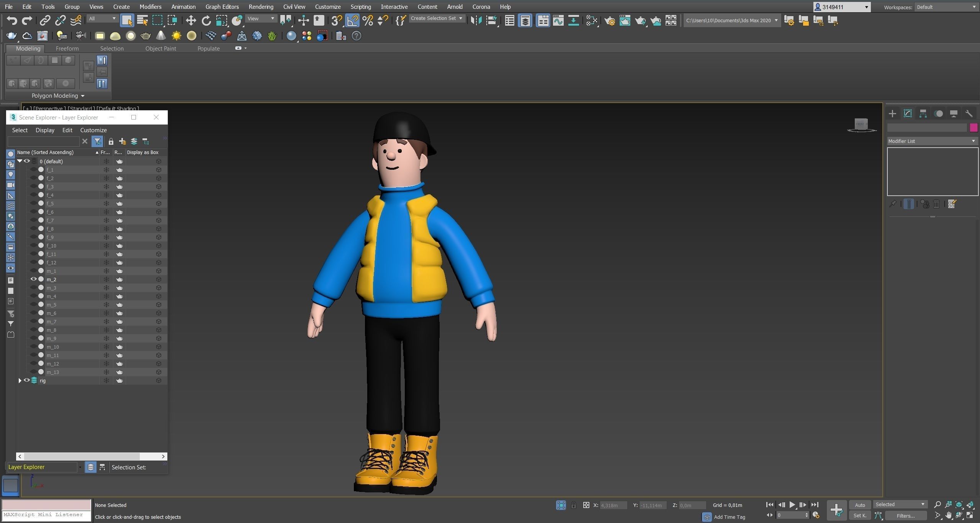Expand the rig layer tree
Screen dimensions: 980x523
pos(20,380)
